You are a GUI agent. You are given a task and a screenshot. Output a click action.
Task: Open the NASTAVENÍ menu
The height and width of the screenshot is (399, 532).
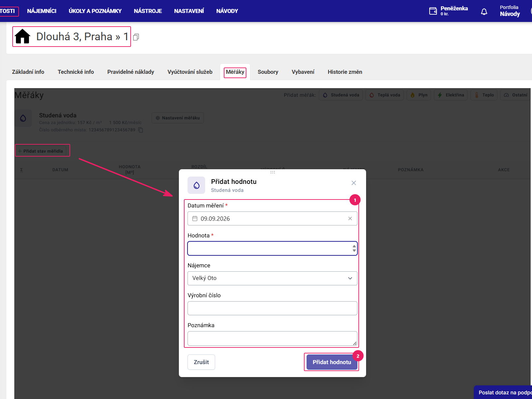(189, 11)
